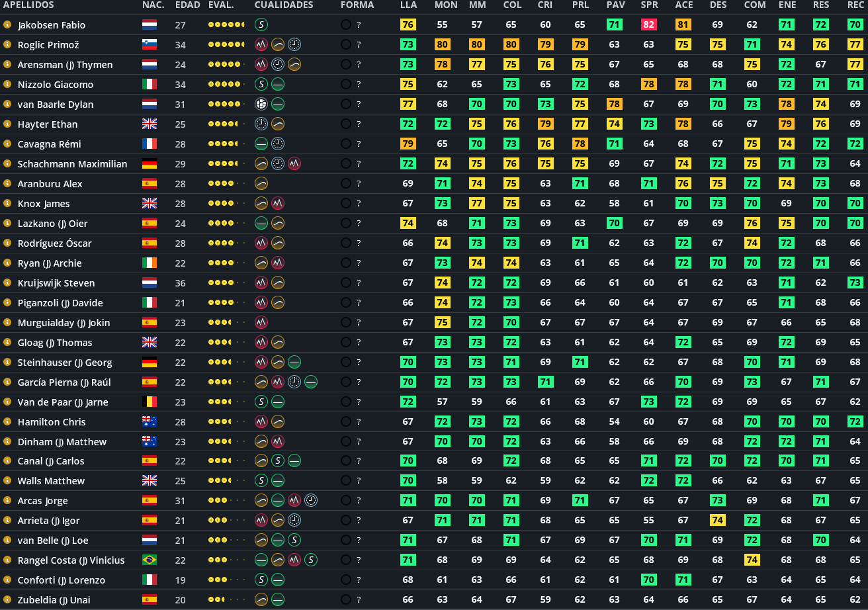Click the time trial clock icon in Roglic's row

pyautogui.click(x=294, y=45)
